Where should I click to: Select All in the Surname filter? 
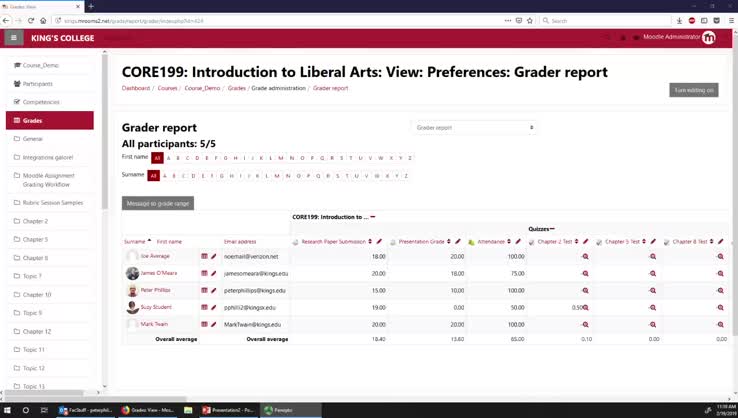153,176
